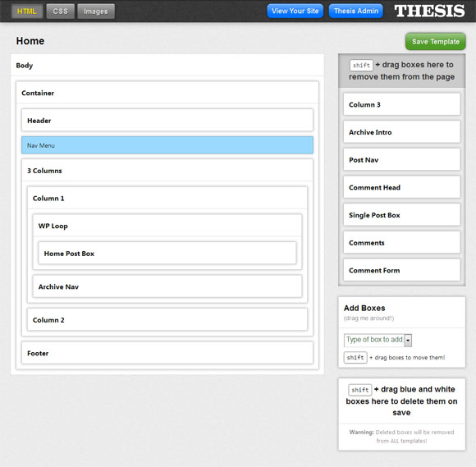
Task: Select the Home Post Box
Action: click(167, 254)
